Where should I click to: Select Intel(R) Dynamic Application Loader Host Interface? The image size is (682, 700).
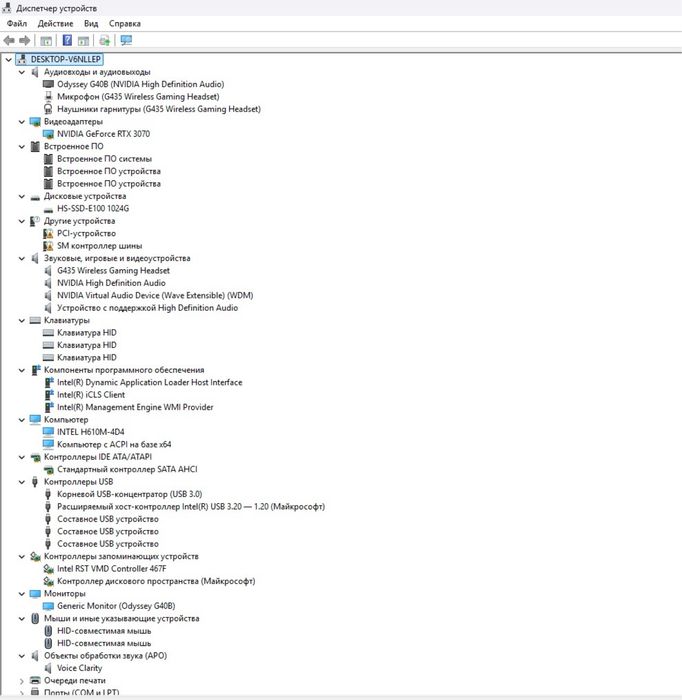click(x=150, y=383)
